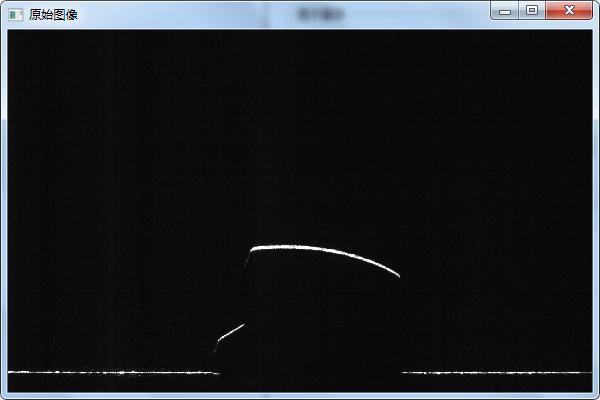Click the window's right border edge
This screenshot has height=400, width=600.
pos(596,200)
